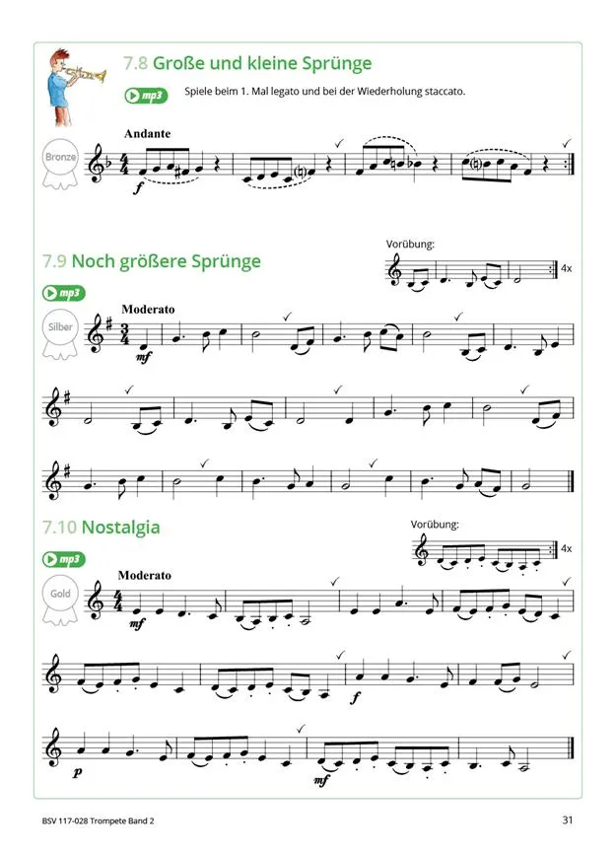Click the legato and staccato instruction text
Image resolution: width=616 pixels, height=852 pixels.
pyautogui.click(x=325, y=92)
